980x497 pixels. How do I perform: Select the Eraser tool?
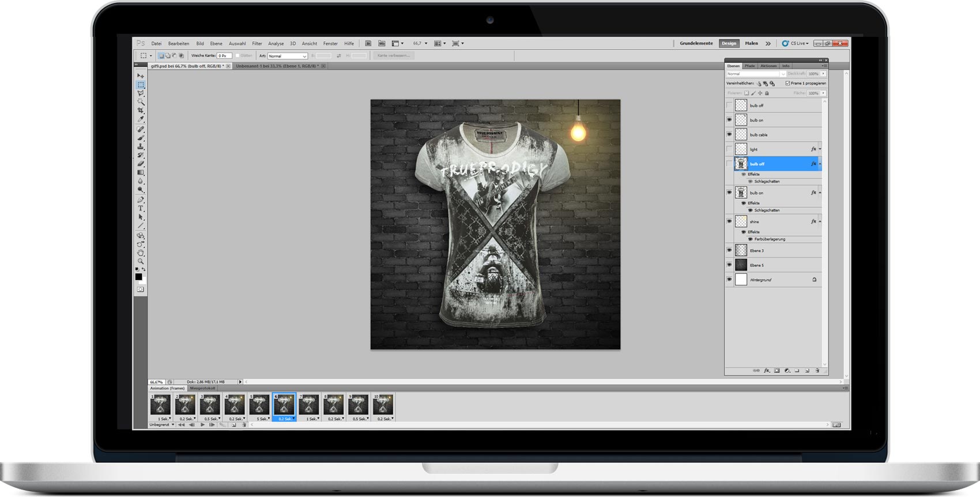click(140, 164)
